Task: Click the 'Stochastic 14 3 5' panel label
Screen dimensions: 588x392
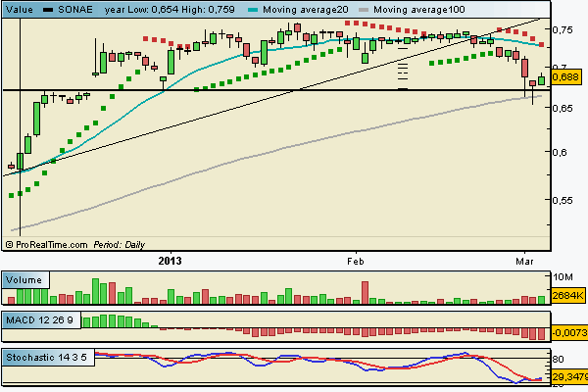Action: click(46, 357)
